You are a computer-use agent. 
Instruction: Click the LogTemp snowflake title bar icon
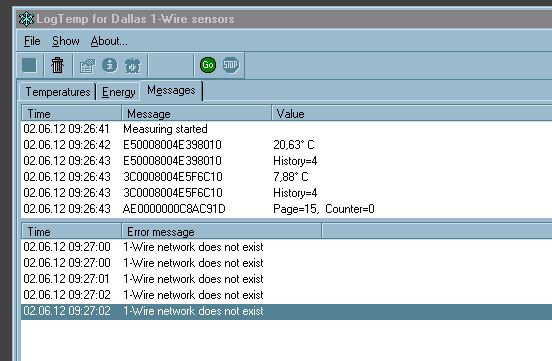pyautogui.click(x=26, y=19)
